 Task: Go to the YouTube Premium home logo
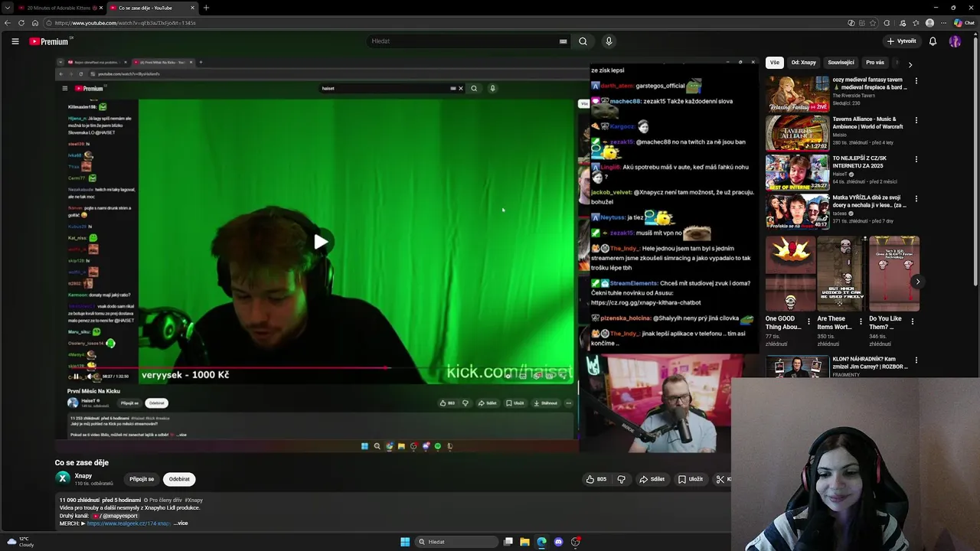(x=50, y=41)
